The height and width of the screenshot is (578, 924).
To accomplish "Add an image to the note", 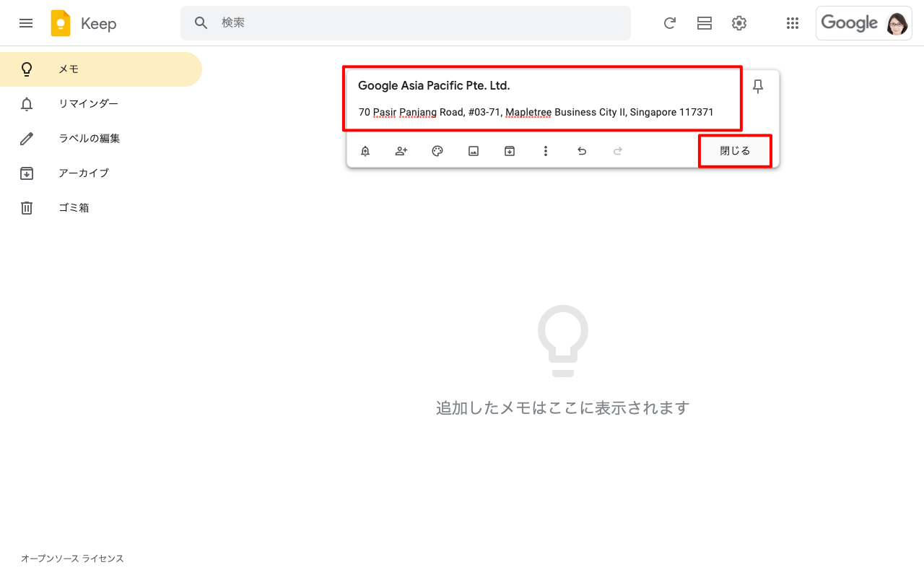I will (474, 151).
